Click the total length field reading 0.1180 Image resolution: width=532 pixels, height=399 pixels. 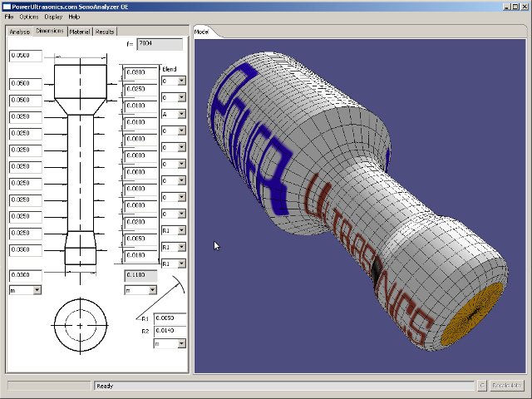140,275
